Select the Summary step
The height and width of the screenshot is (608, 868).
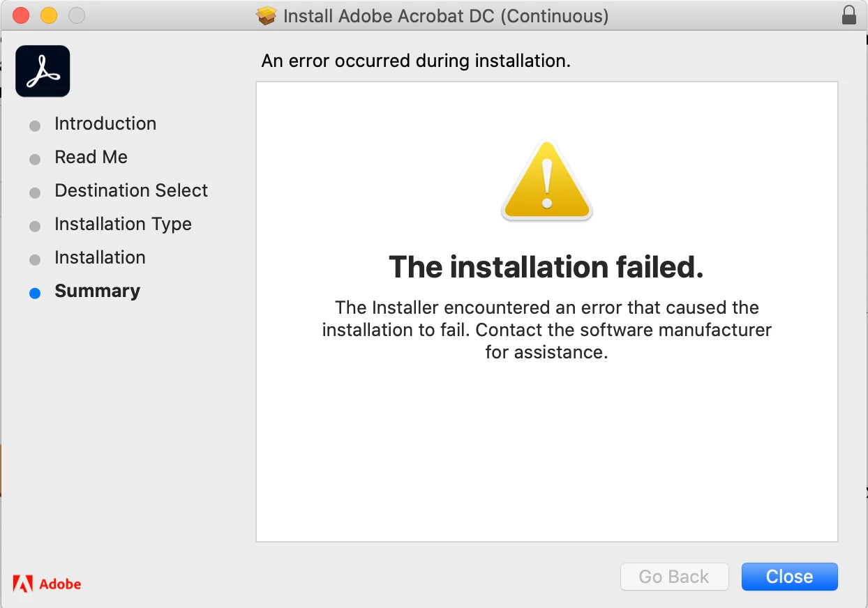[x=97, y=291]
